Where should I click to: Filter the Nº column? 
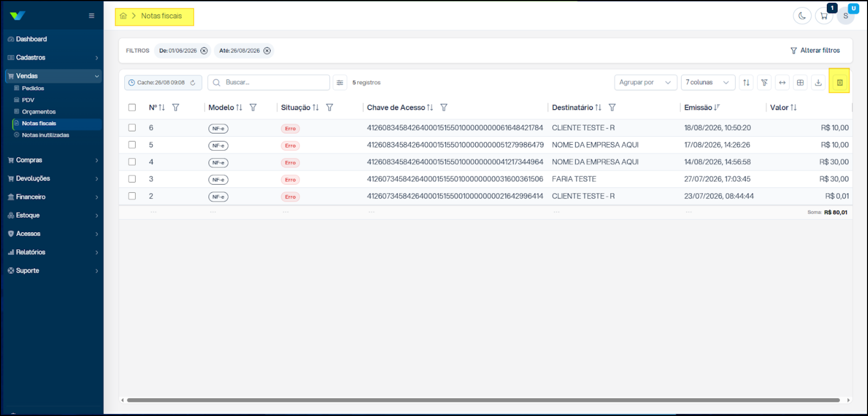[x=176, y=107]
